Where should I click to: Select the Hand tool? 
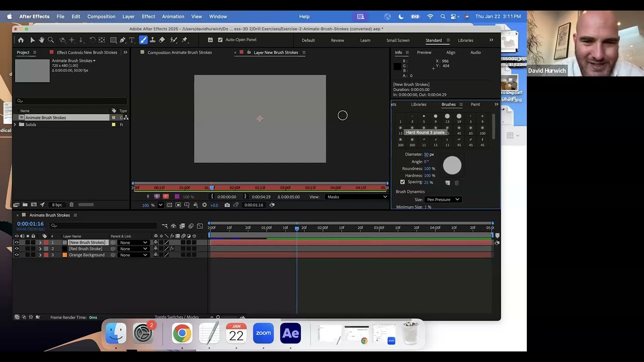(x=41, y=40)
